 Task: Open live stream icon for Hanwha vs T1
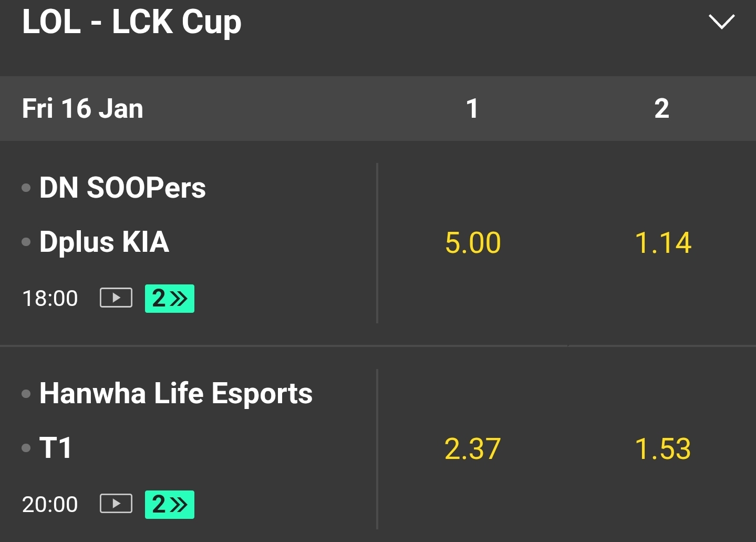click(x=116, y=504)
